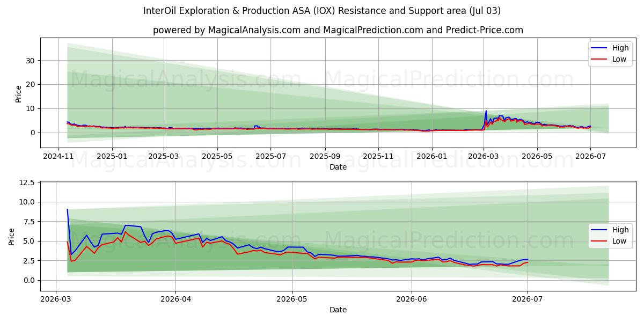The height and width of the screenshot is (322, 644).
Task: Click the 'powered by MagicalAnalysis.com' subtitle
Action: tap(338, 30)
